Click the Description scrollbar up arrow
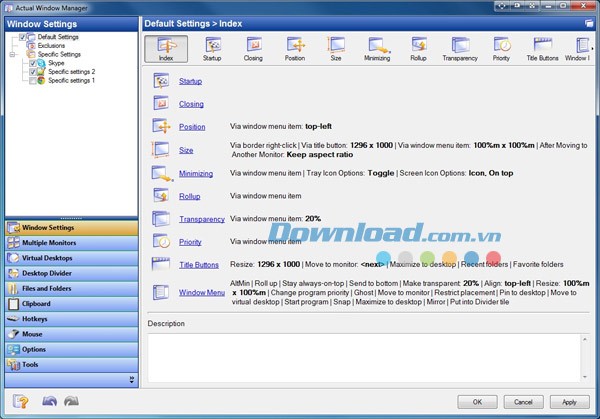This screenshot has width=600, height=419. 585,339
